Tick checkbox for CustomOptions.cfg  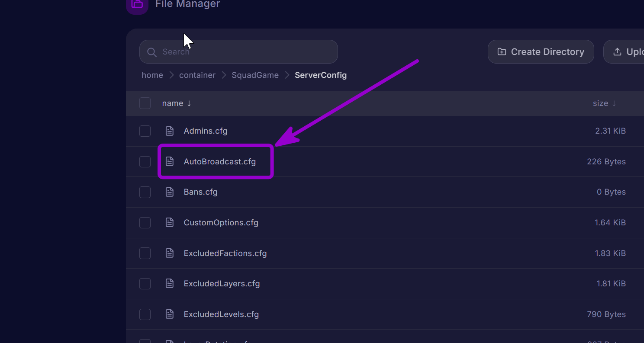pyautogui.click(x=145, y=223)
